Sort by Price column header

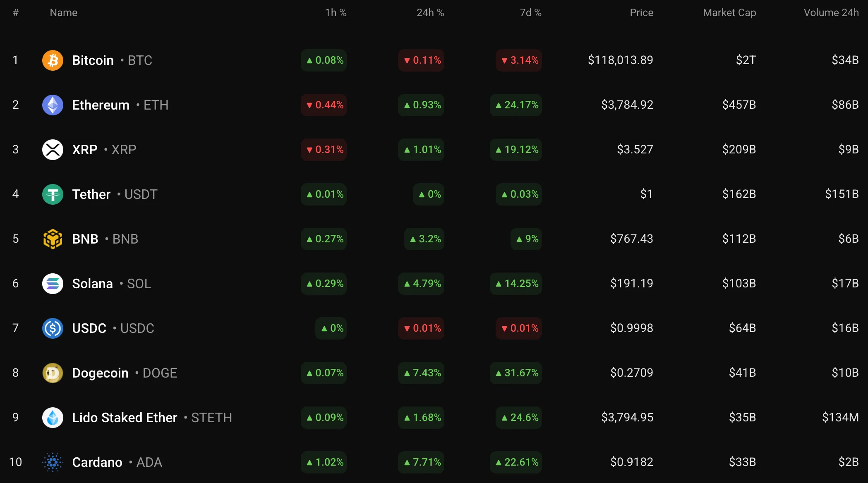tap(641, 13)
